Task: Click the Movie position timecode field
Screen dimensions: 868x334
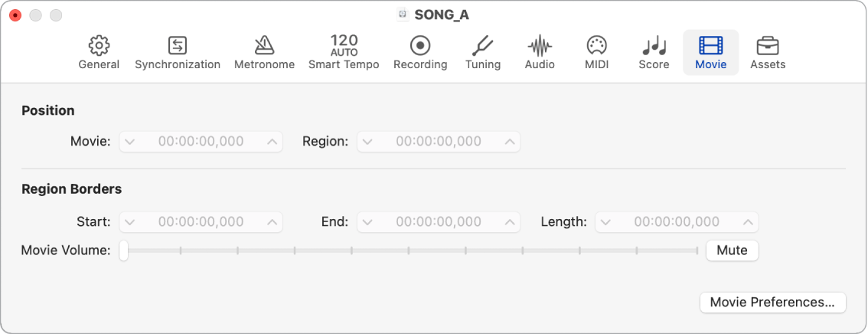Action: click(x=201, y=142)
